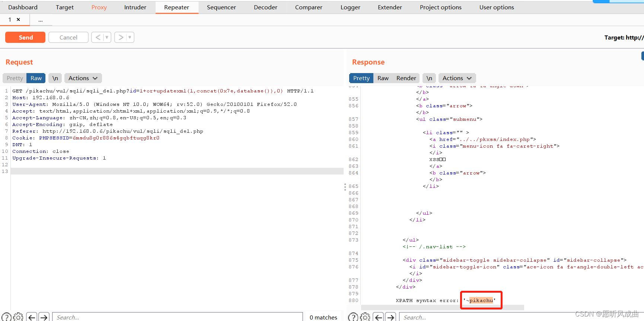Image resolution: width=644 pixels, height=321 pixels.
Task: Jump to next Response search match
Action: pos(390,317)
